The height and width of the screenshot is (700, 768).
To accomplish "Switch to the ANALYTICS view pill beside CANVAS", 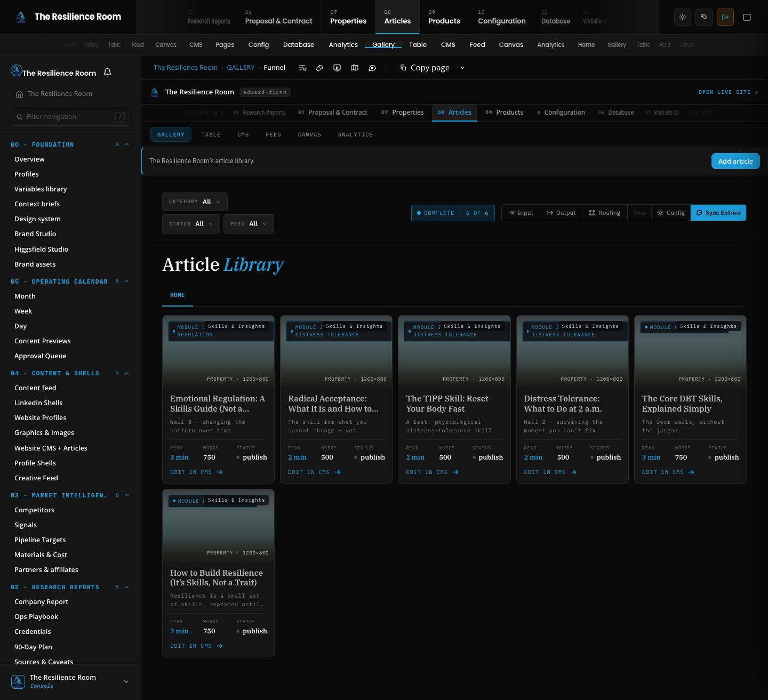I will (355, 135).
